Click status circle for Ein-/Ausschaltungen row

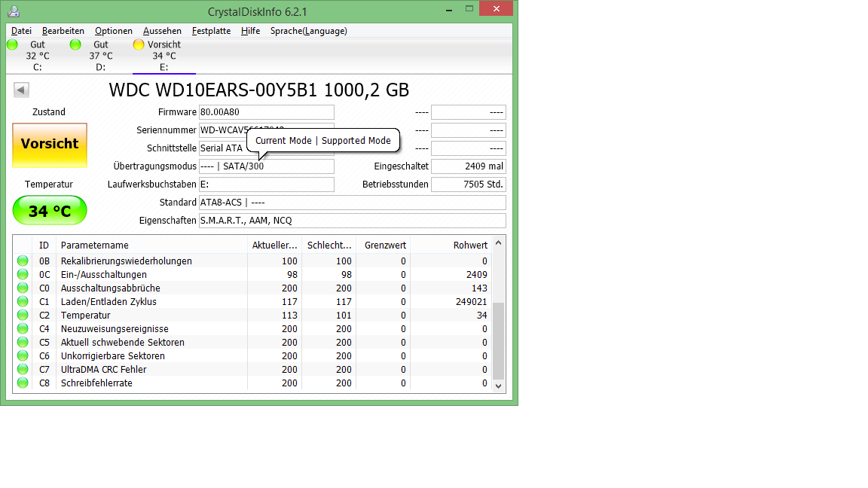[x=23, y=274]
